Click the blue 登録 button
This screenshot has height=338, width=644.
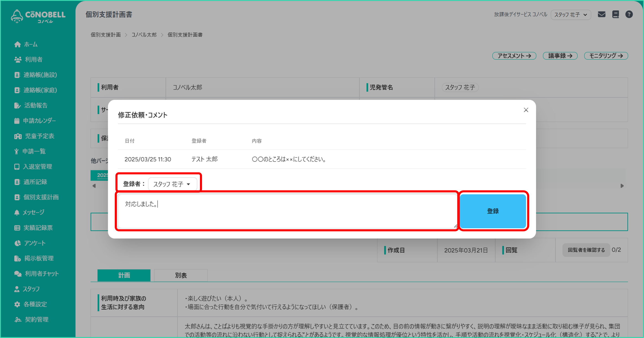click(493, 211)
